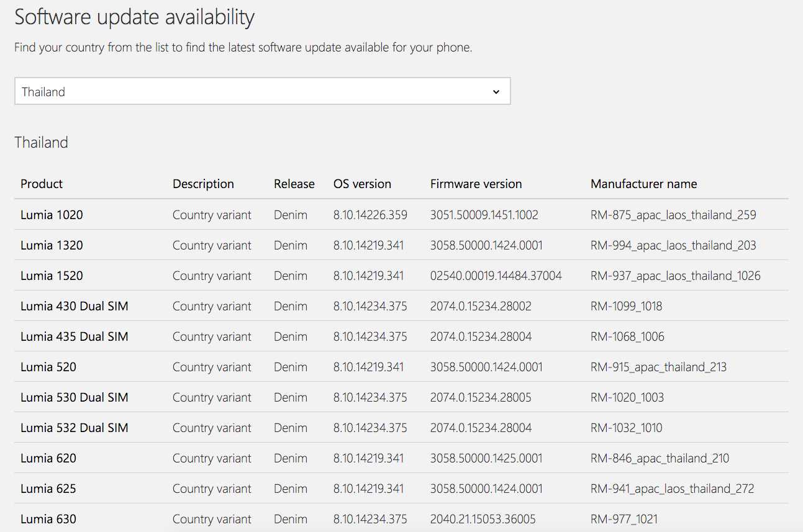Select the Lumia 1020 product name
803x532 pixels.
(52, 215)
